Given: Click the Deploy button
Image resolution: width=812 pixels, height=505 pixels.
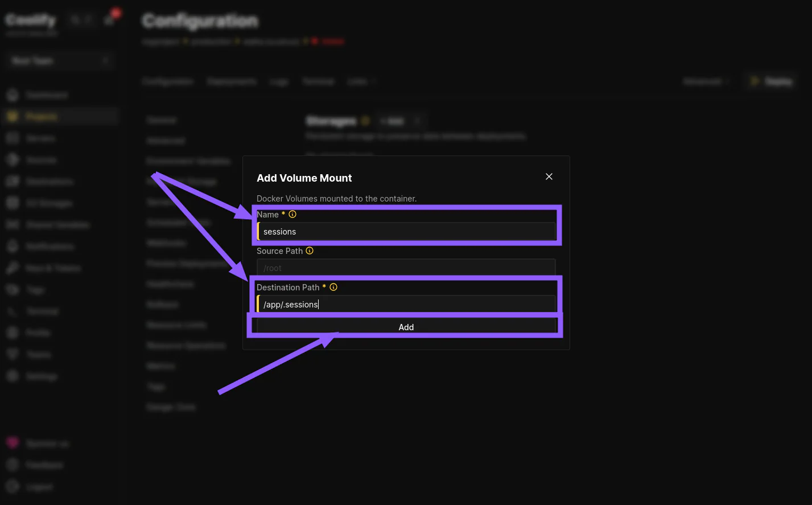Looking at the screenshot, I should pyautogui.click(x=771, y=81).
